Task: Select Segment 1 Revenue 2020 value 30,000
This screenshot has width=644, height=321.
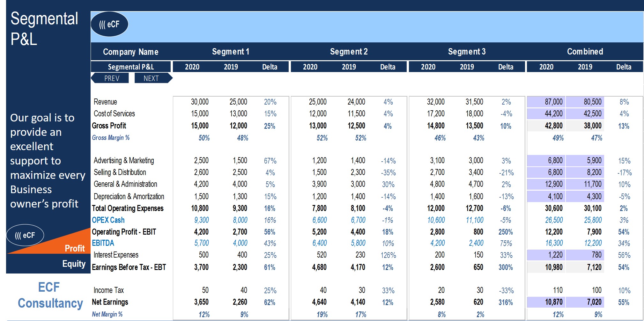Action: click(200, 102)
